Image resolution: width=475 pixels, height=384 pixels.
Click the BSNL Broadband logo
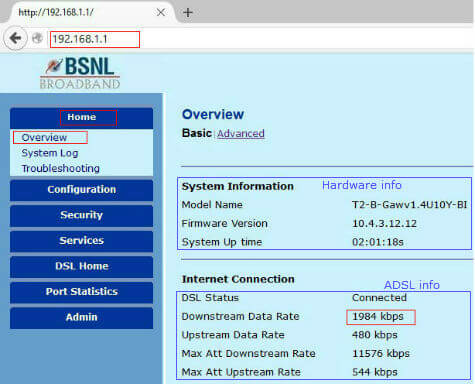point(80,73)
